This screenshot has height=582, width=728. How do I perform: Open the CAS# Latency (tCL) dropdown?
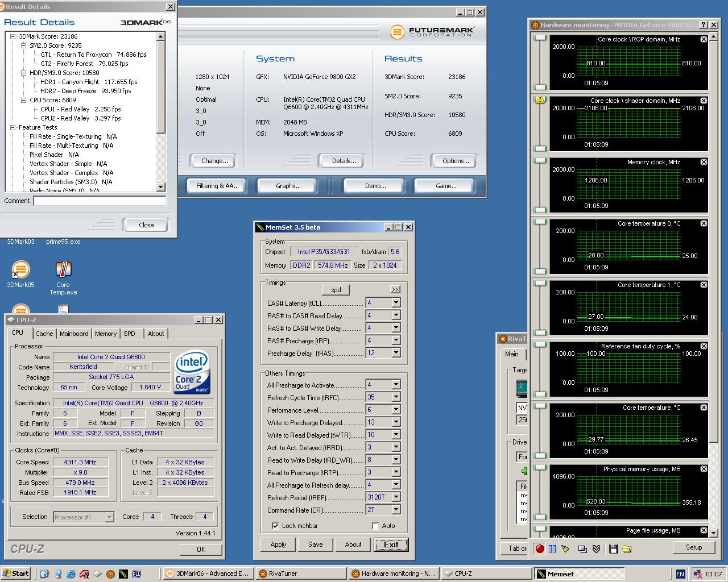[396, 303]
